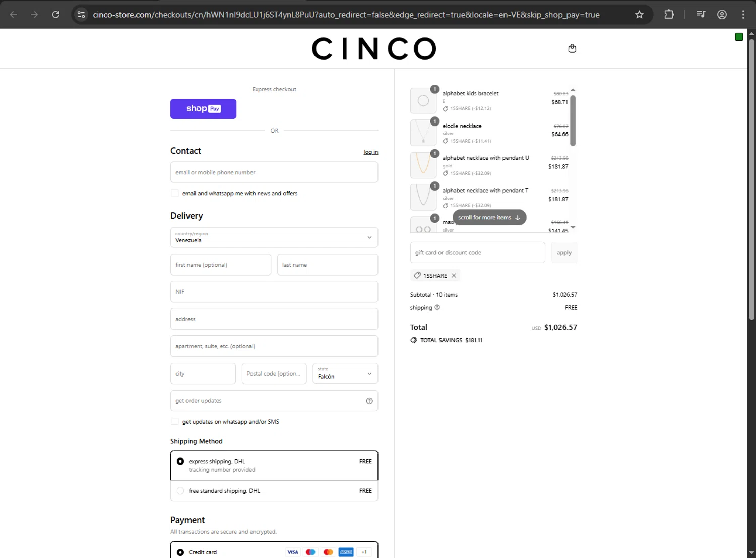Open the browser extensions puzzle icon
The height and width of the screenshot is (558, 756).
click(669, 15)
